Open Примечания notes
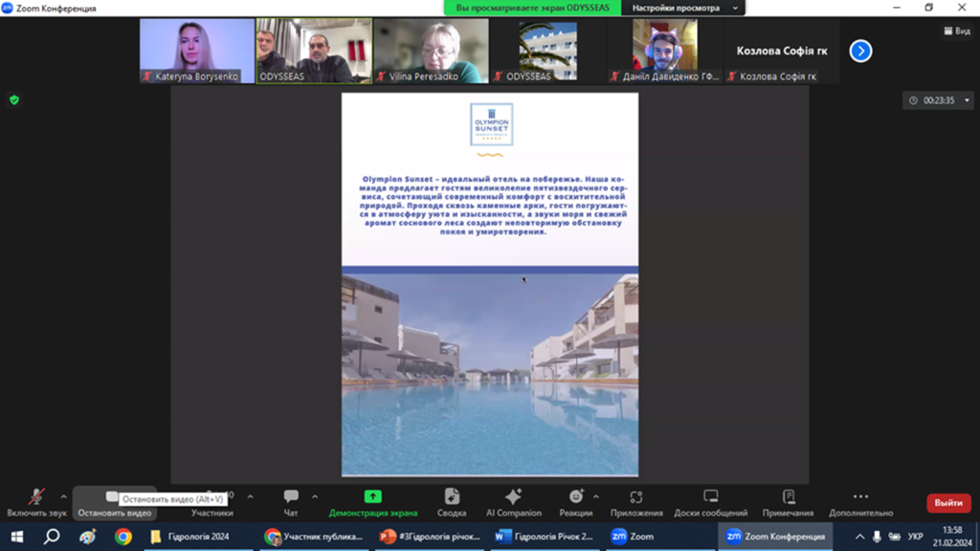Viewport: 980px width, 551px height. click(788, 502)
